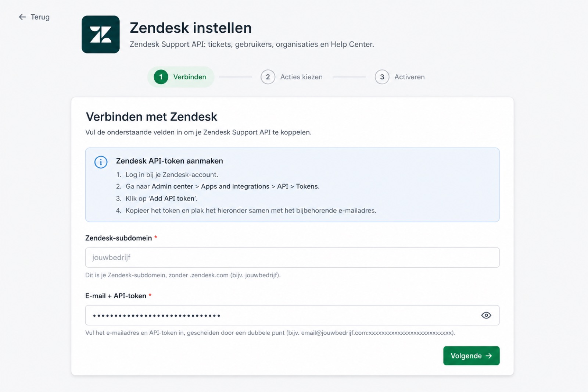Select step 3 Activeren
588x392 pixels.
[400, 77]
